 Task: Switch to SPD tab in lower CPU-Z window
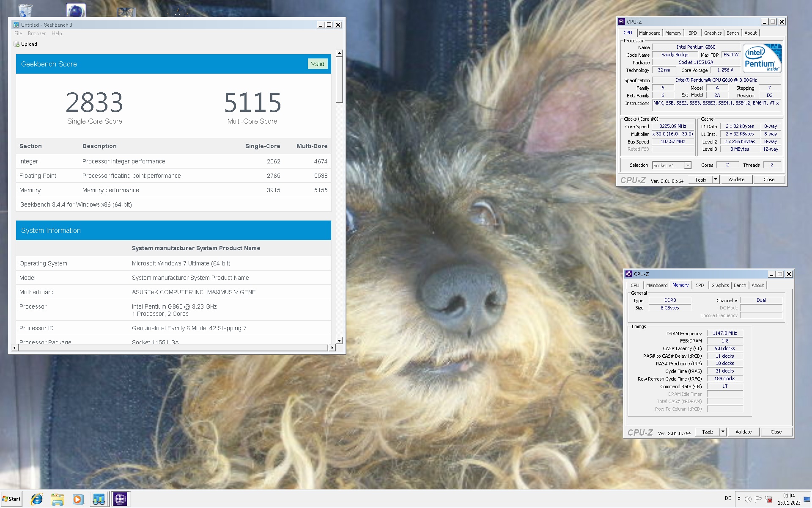click(700, 285)
